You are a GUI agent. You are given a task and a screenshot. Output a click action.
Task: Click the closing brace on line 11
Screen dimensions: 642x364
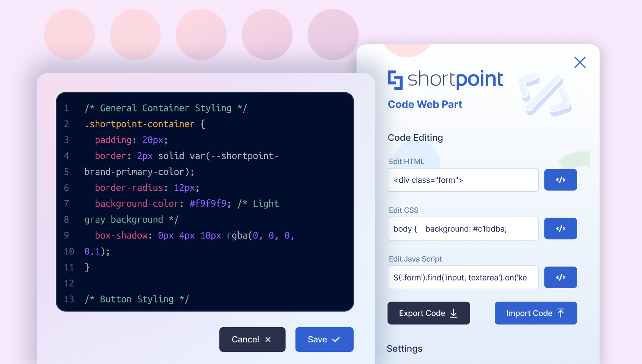tap(87, 267)
